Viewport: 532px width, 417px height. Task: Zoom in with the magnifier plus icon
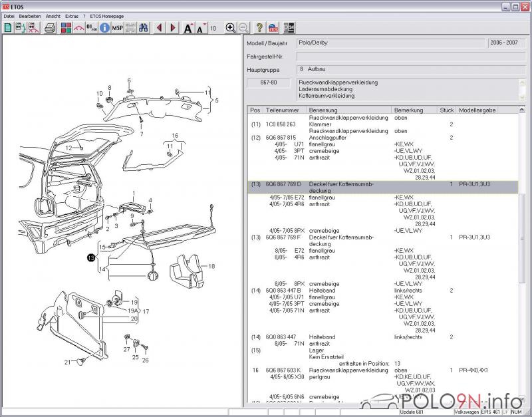click(230, 28)
